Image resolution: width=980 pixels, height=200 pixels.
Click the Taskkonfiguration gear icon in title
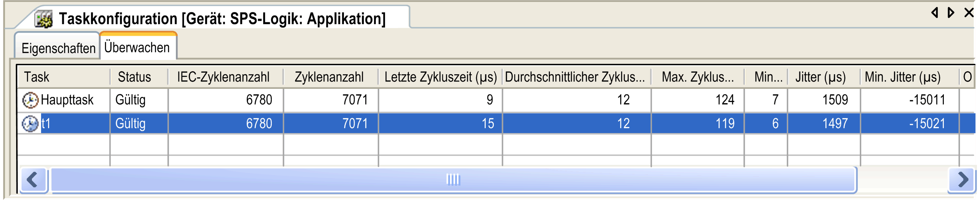pos(44,19)
